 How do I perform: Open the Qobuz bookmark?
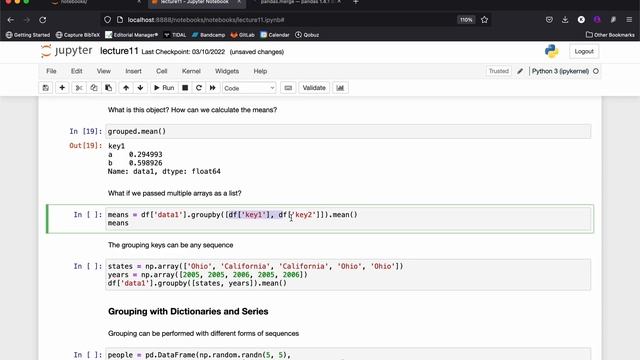pos(307,35)
